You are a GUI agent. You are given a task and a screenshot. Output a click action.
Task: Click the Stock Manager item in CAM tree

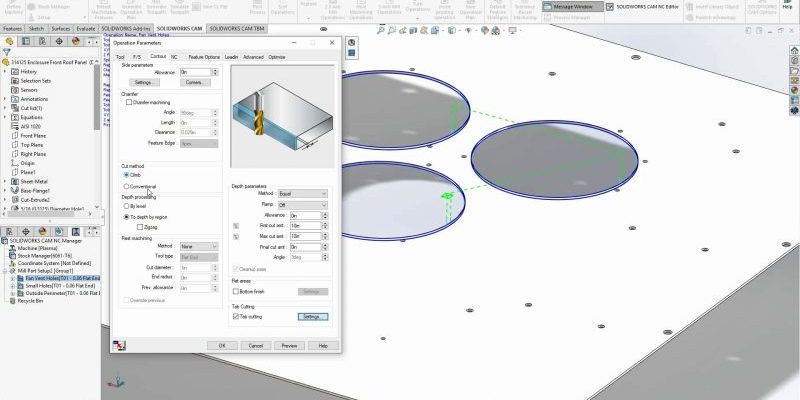[42, 256]
